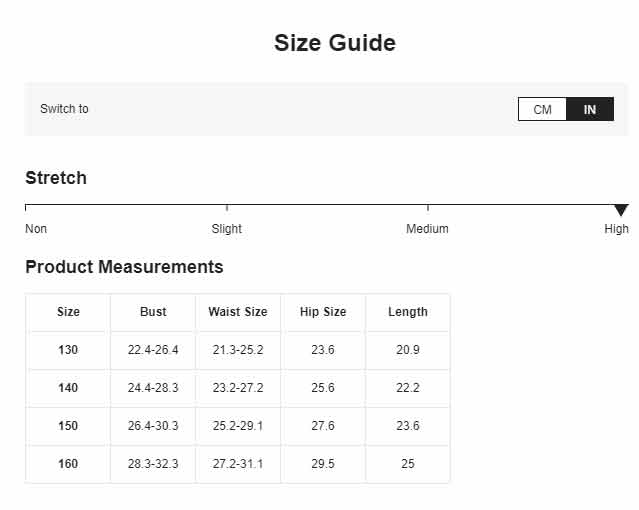Click waist value 27.2-31.1
639x510 pixels.
(238, 464)
